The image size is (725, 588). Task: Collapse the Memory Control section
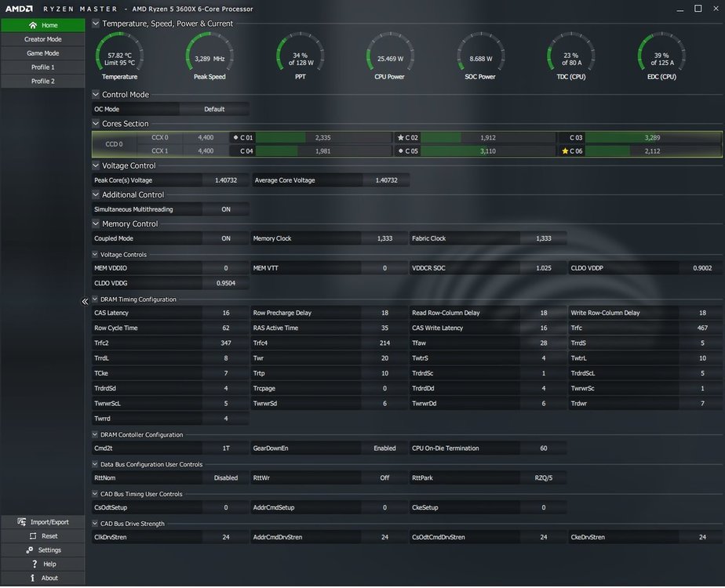coord(96,224)
